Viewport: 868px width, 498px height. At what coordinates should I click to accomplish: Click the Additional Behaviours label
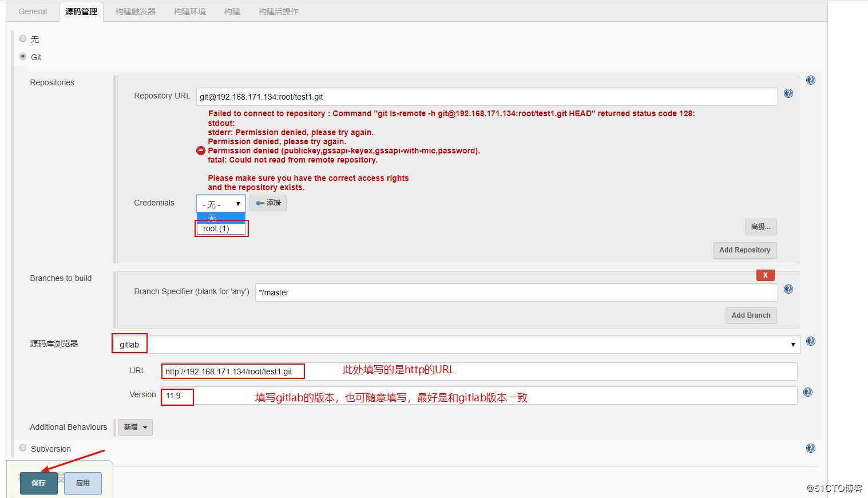(x=69, y=427)
